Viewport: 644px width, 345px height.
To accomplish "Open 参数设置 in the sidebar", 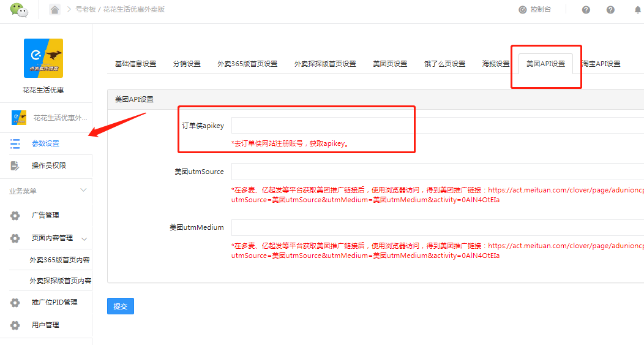I will [x=45, y=143].
